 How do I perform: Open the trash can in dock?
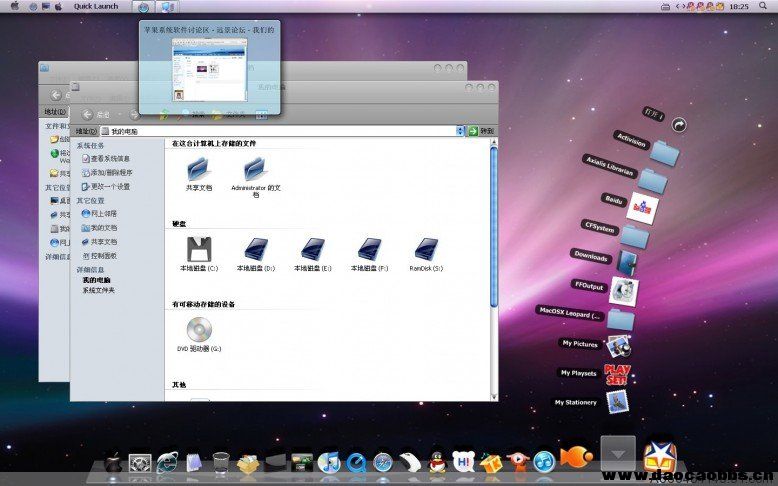[x=221, y=462]
